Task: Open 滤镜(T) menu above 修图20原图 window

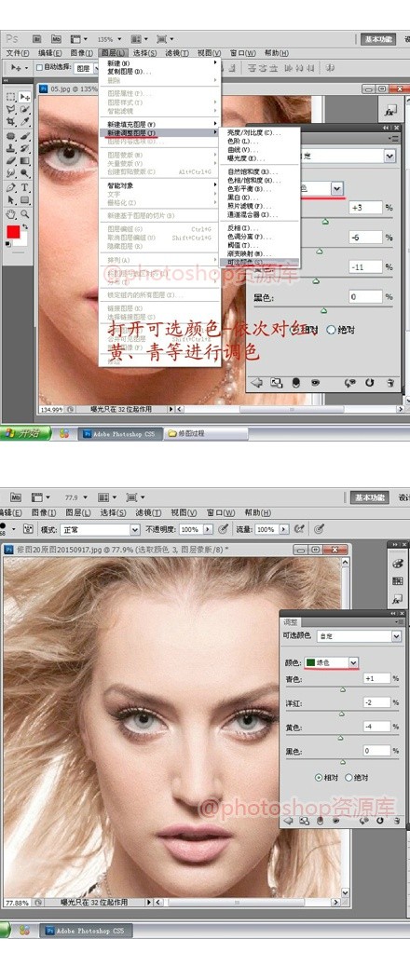Action: click(x=149, y=513)
